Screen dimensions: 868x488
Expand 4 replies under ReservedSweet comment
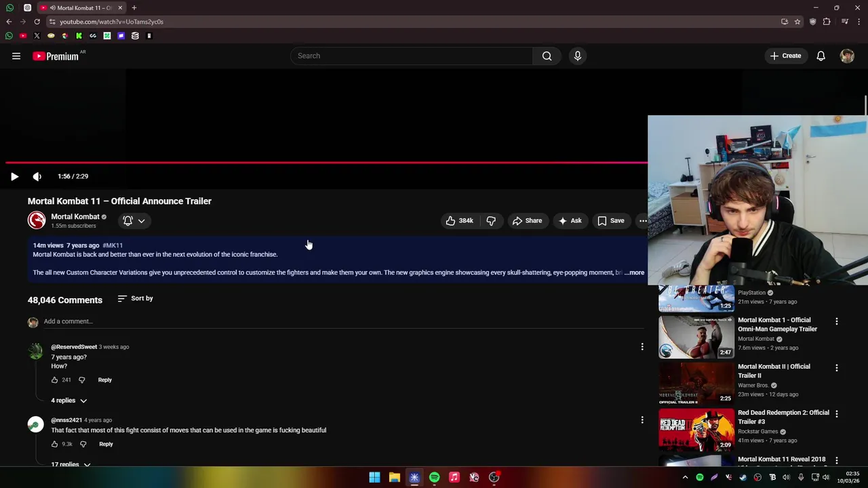69,401
